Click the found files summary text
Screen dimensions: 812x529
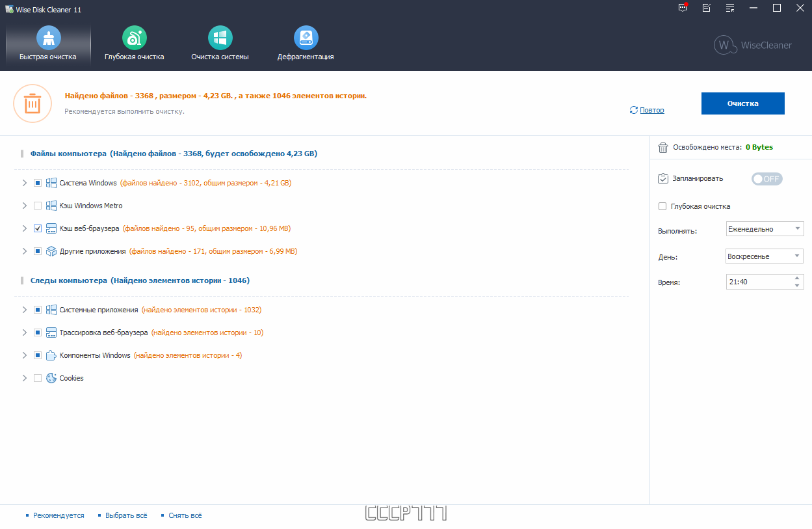pos(216,96)
